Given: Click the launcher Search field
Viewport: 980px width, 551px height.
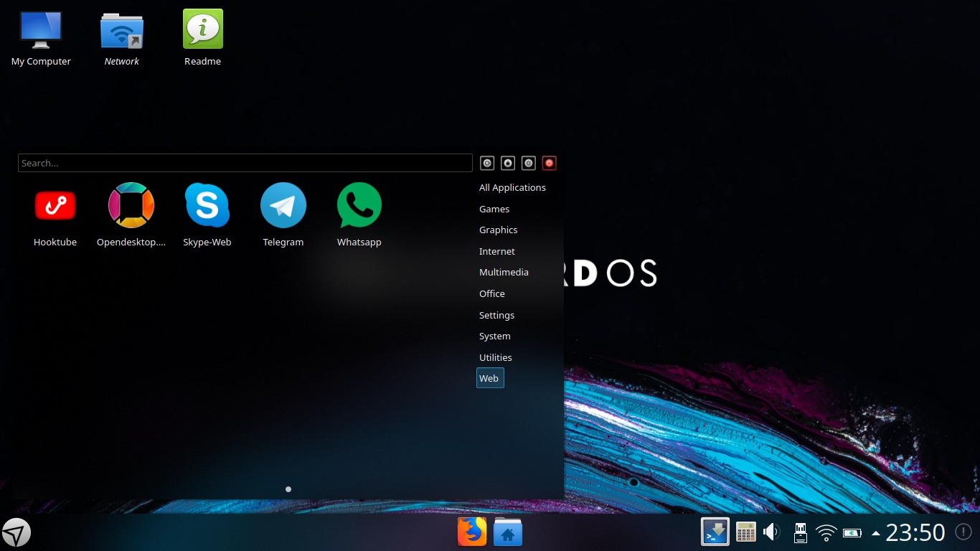Looking at the screenshot, I should [x=245, y=163].
